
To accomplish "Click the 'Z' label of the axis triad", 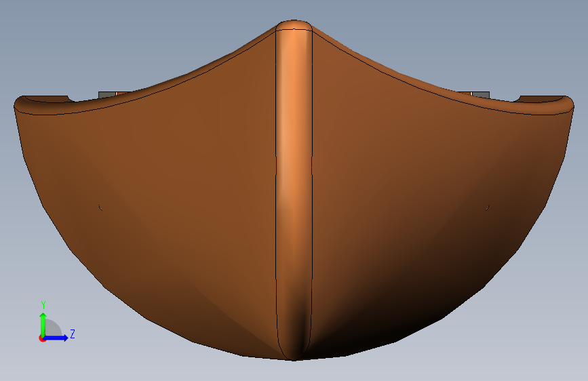I will [73, 334].
